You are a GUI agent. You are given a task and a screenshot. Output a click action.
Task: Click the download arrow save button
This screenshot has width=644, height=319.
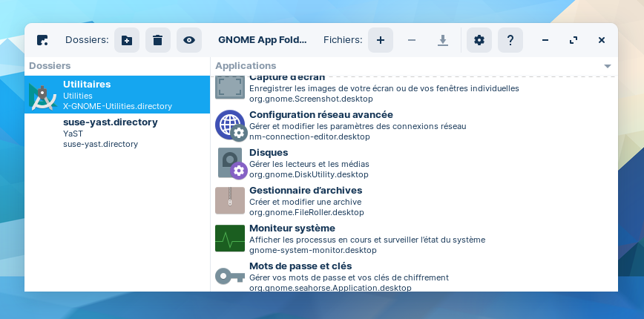coord(443,40)
